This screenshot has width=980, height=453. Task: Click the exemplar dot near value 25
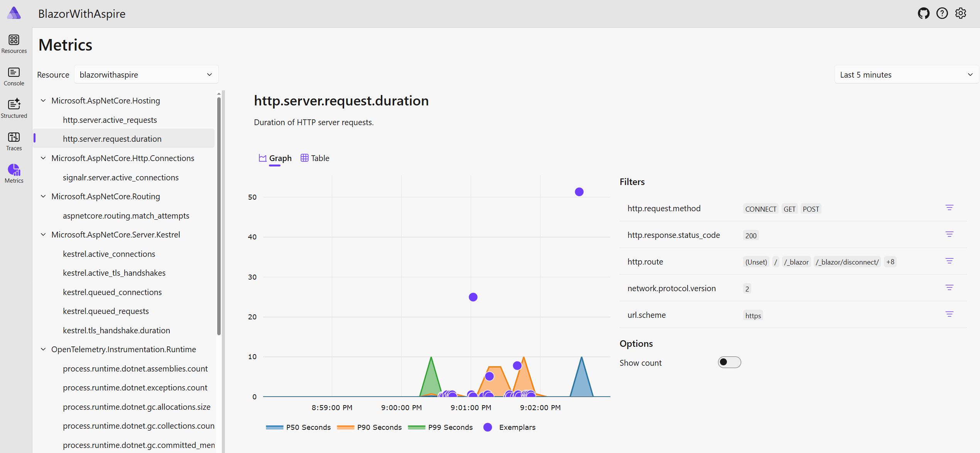[473, 297]
